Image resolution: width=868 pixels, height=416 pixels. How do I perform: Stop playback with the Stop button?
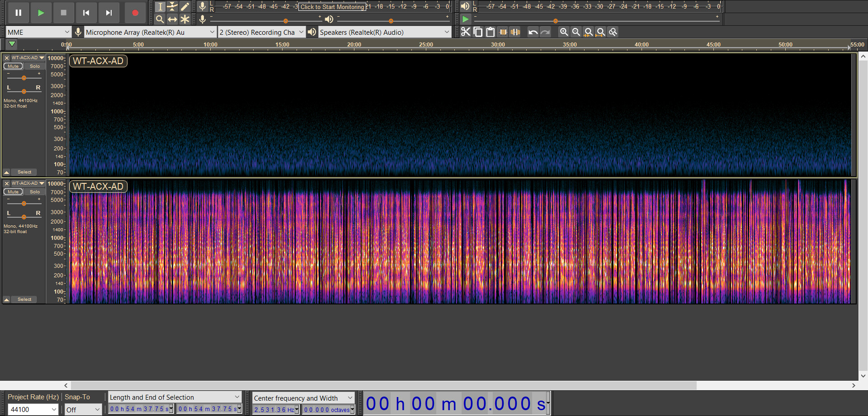[x=64, y=13]
